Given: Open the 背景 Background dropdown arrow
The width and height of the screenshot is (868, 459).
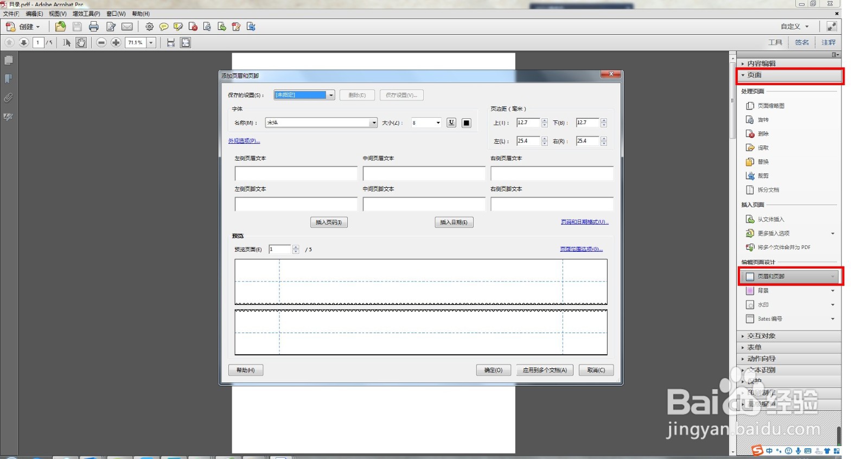Looking at the screenshot, I should 833,291.
